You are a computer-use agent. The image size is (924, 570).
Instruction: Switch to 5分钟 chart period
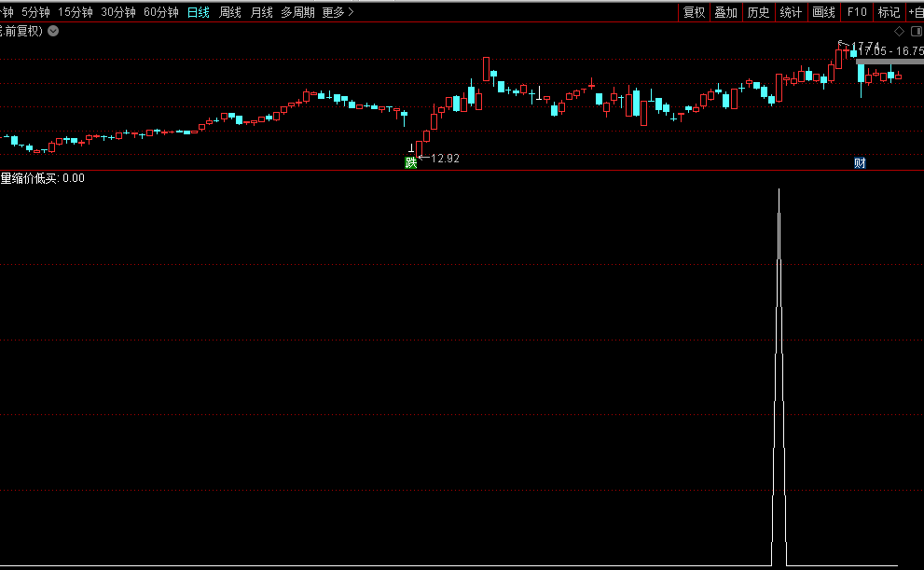[35, 12]
